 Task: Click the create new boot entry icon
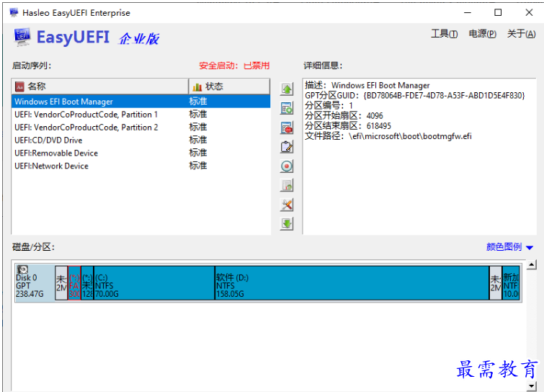click(x=287, y=109)
